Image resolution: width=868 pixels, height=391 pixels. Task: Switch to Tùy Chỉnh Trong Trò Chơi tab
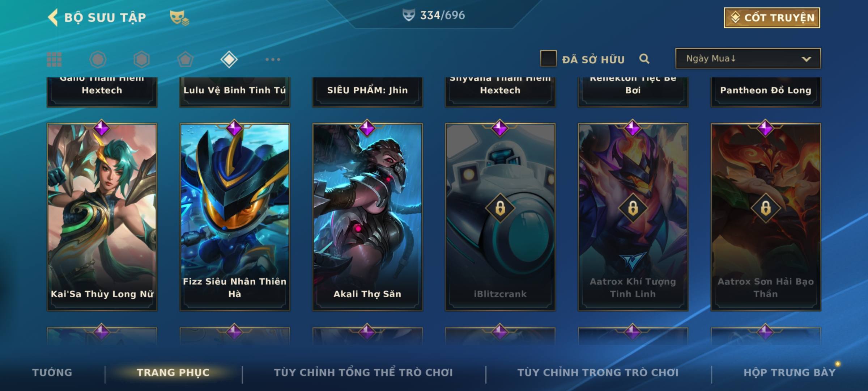point(598,372)
